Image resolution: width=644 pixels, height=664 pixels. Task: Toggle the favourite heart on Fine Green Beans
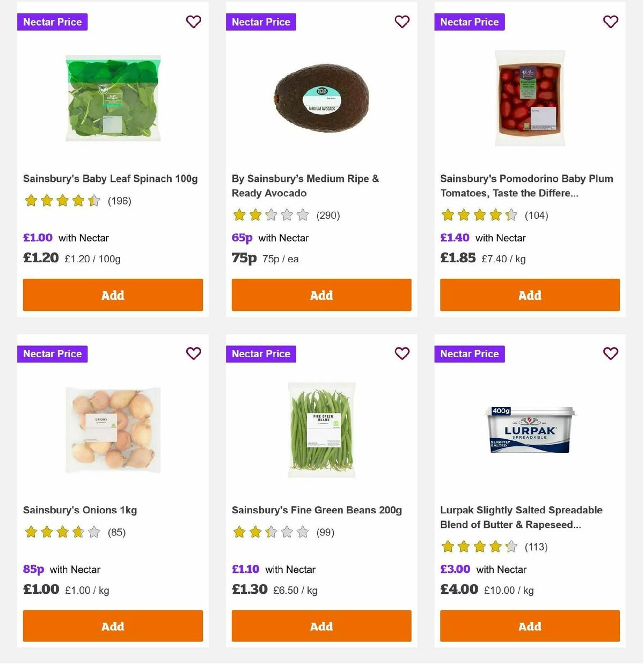click(402, 353)
